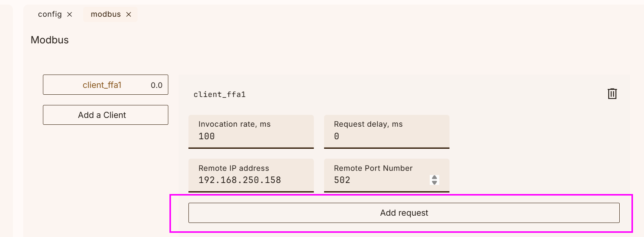
Task: Click the 'Remote Port Number' label
Action: point(373,168)
